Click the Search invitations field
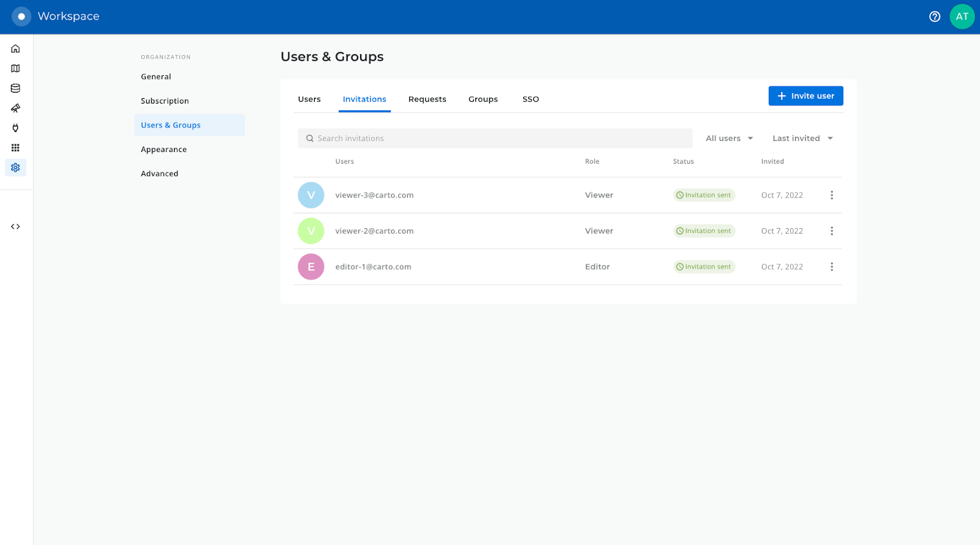Screen dimensions: 980x545 (x=495, y=139)
